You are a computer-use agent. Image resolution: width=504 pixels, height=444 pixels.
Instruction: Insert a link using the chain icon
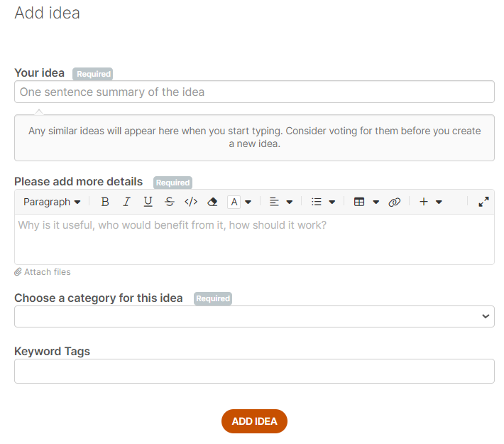[x=395, y=202]
